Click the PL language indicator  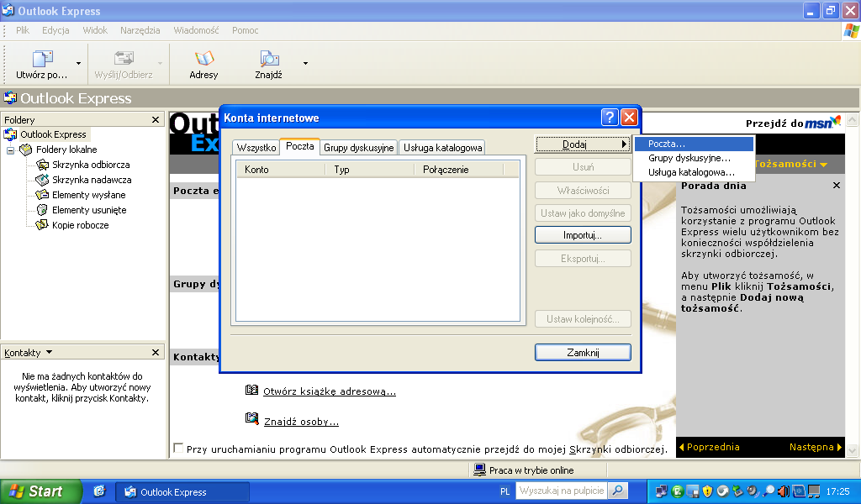point(505,491)
